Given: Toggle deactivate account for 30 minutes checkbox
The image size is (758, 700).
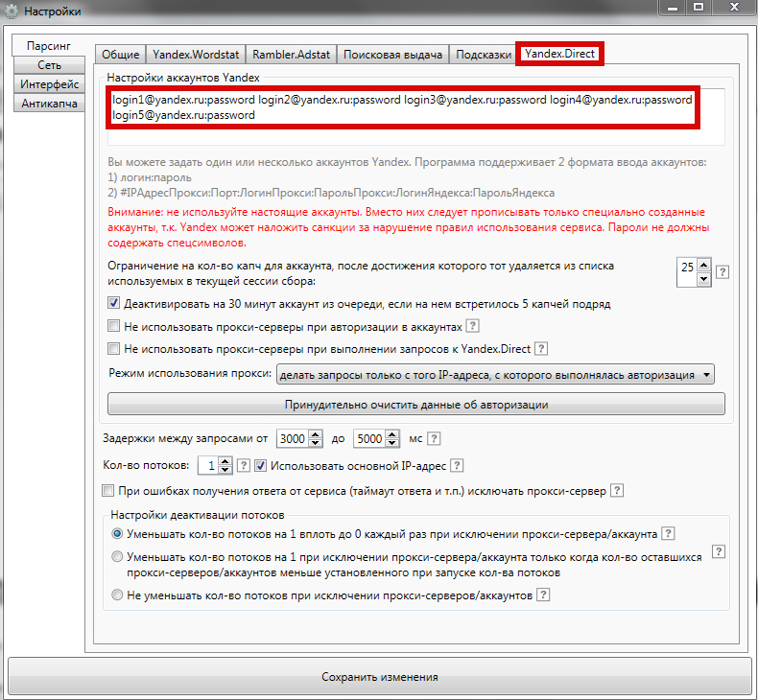Looking at the screenshot, I should point(113,303).
